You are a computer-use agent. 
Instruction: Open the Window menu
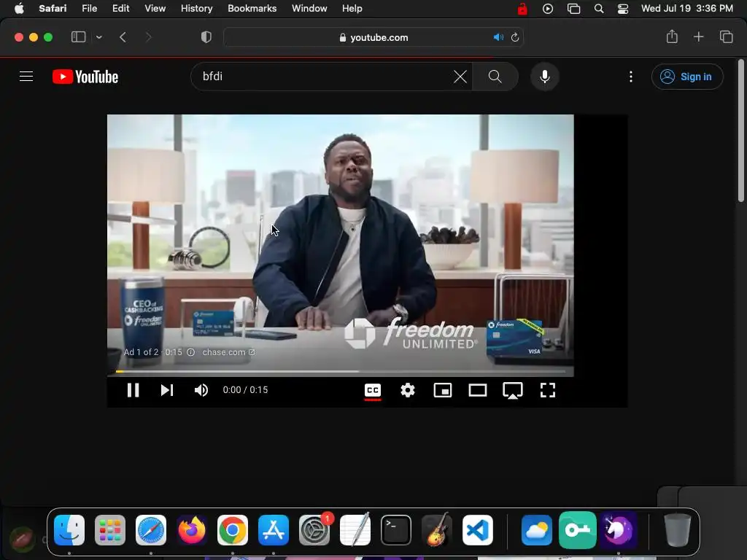coord(309,9)
